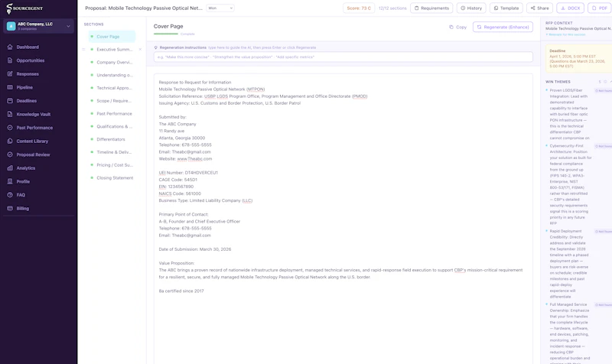This screenshot has height=364, width=612.
Task: Click the Profile building icon
Action: (10, 181)
